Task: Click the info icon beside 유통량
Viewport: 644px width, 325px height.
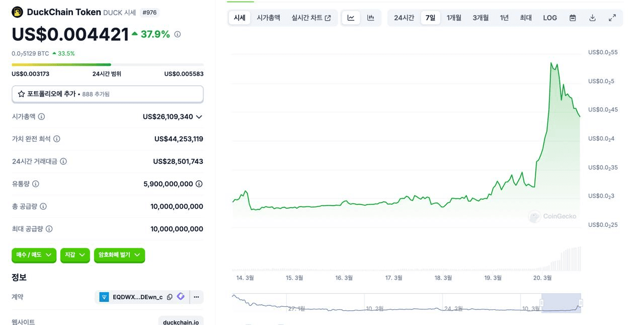Action: tap(35, 184)
